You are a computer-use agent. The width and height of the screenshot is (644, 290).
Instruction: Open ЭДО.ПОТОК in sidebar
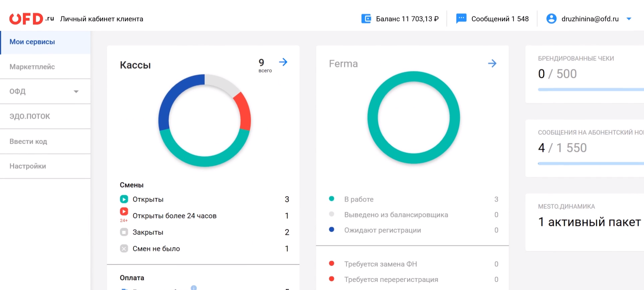tap(45, 116)
